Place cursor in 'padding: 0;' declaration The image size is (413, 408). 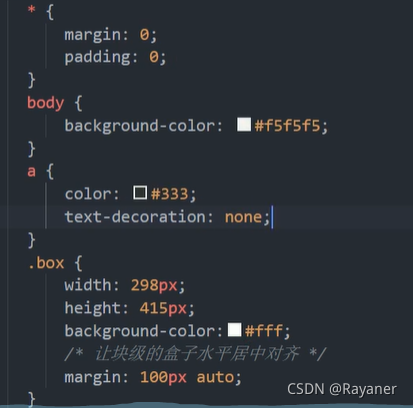click(x=115, y=57)
